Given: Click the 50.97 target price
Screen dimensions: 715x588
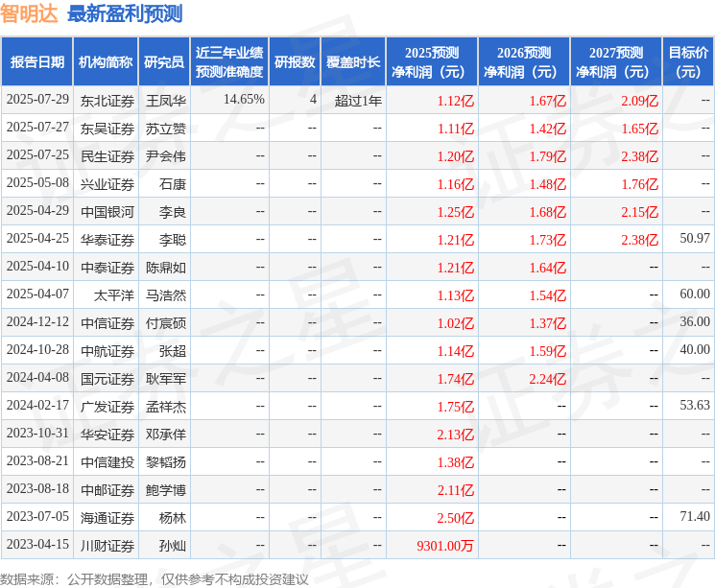Looking at the screenshot, I should 695,239.
